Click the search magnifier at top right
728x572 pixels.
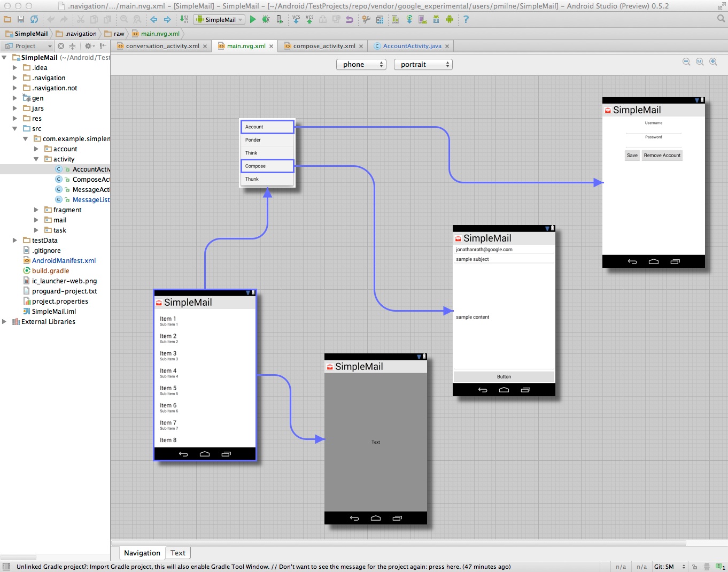click(721, 19)
